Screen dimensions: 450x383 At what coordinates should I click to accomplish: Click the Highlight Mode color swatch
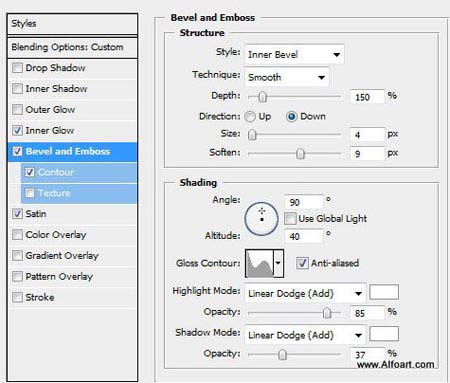(384, 292)
